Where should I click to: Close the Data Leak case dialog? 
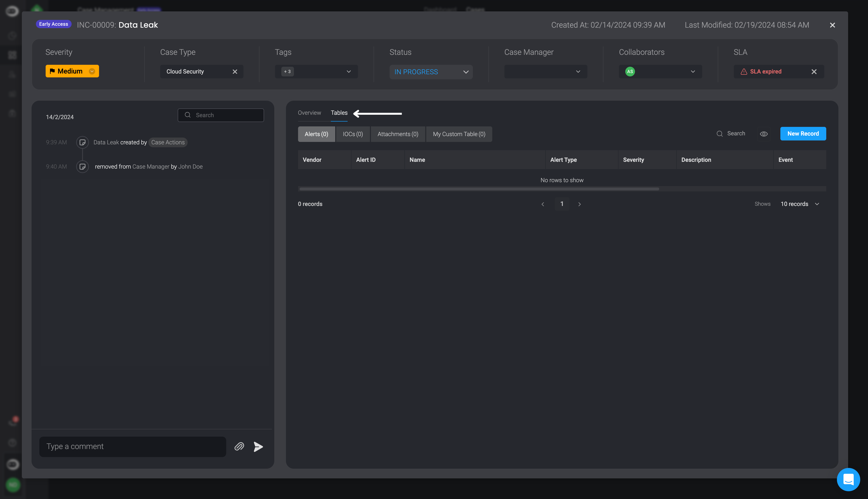[x=832, y=25]
